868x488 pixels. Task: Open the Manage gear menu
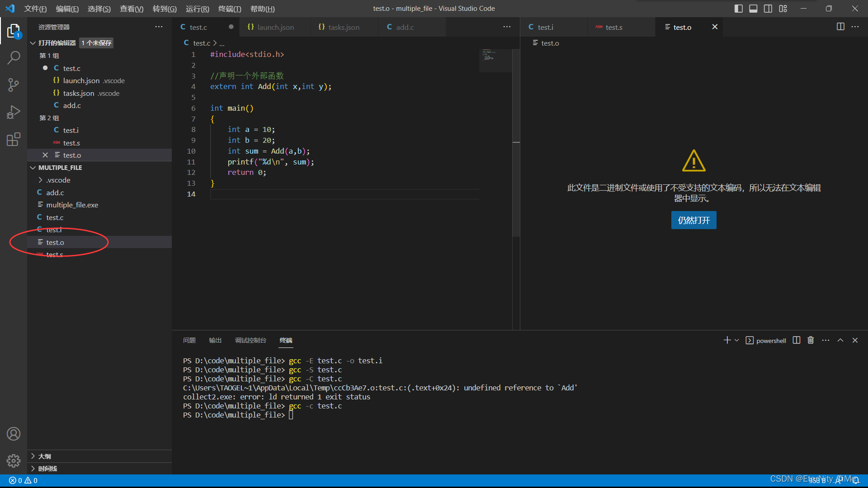point(14,460)
